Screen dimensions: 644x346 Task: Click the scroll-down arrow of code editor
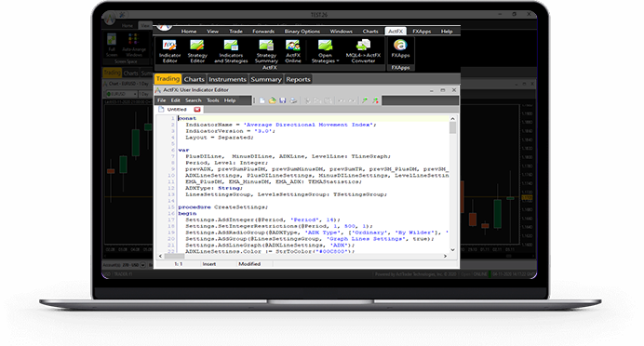pos(452,249)
